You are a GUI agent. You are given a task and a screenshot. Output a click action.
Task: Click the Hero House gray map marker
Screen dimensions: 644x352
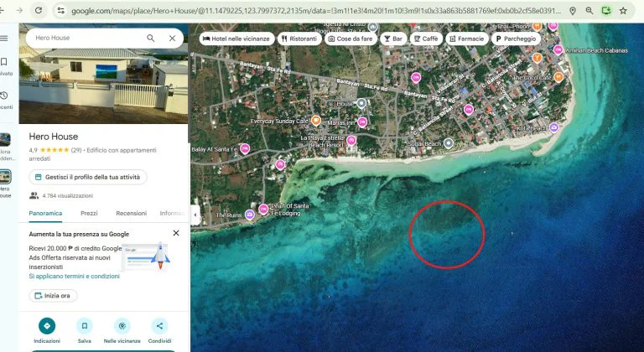pos(361,103)
